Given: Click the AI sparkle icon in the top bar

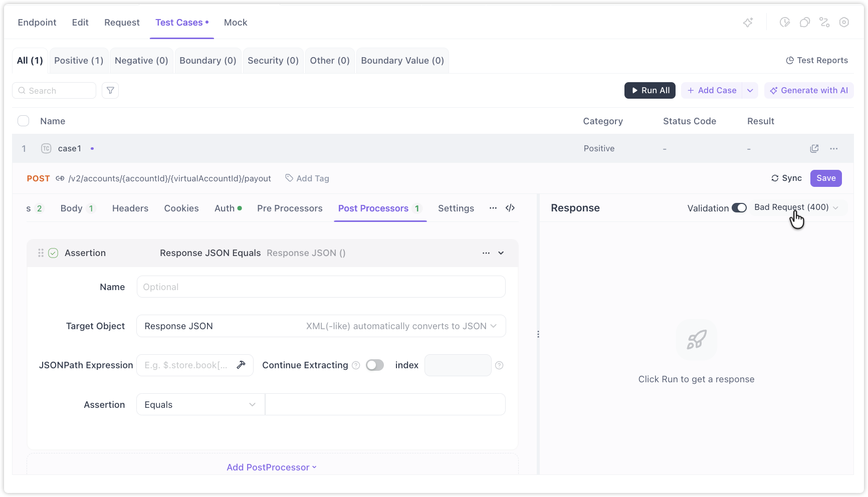Looking at the screenshot, I should tap(748, 23).
